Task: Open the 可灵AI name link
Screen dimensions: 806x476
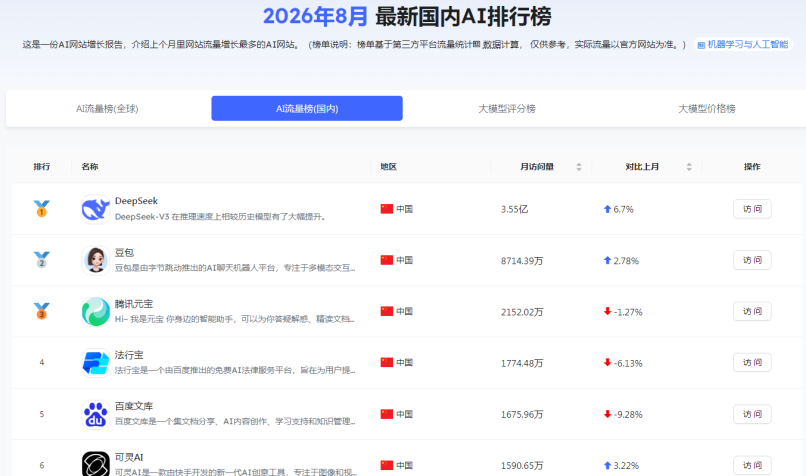Action: point(129,457)
